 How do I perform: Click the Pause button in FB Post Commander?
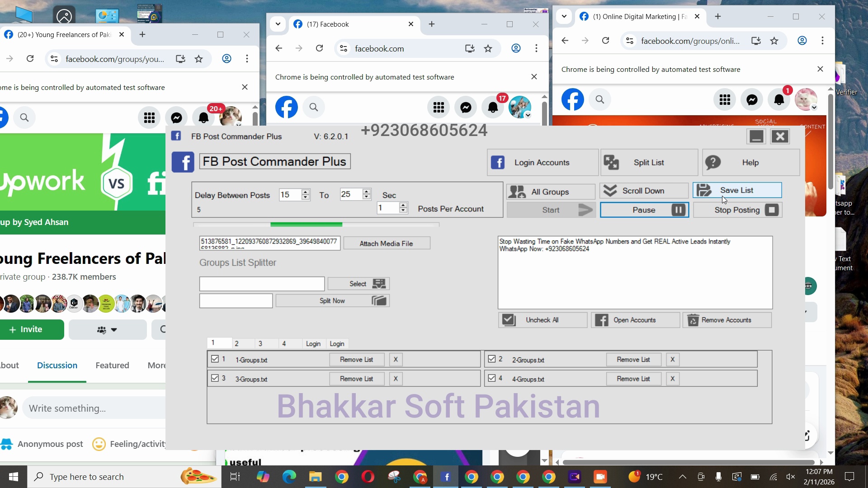pos(644,210)
